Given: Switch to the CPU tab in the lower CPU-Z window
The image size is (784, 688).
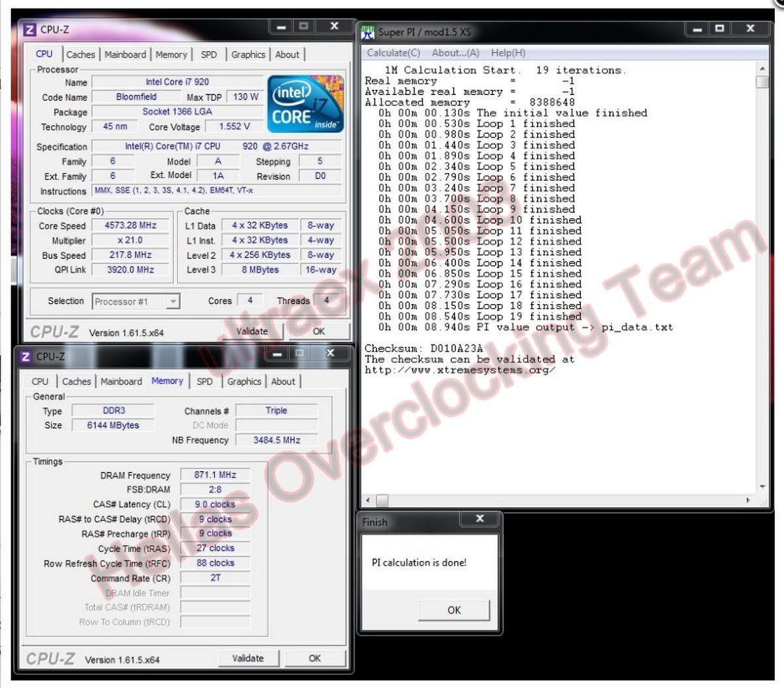Looking at the screenshot, I should coord(40,381).
